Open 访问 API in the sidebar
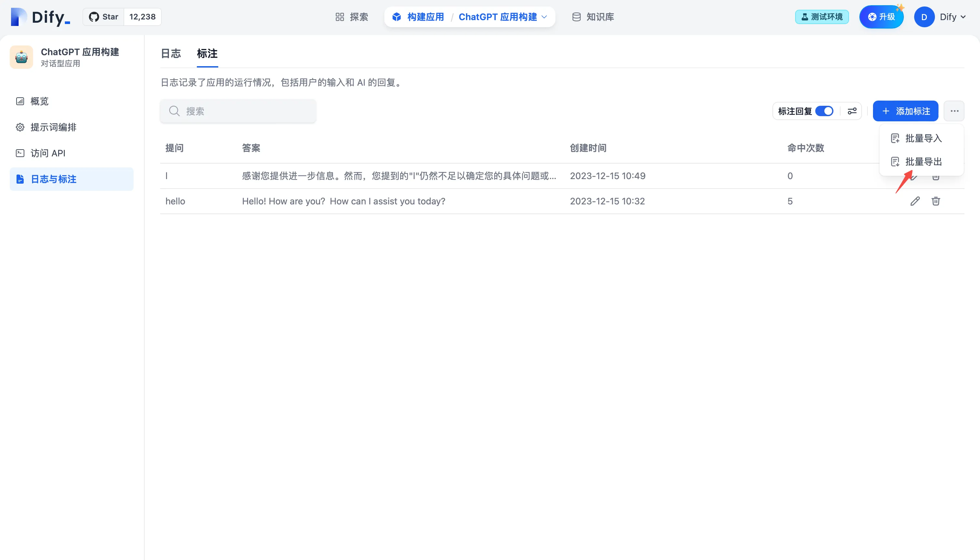The width and height of the screenshot is (980, 560). click(x=48, y=153)
